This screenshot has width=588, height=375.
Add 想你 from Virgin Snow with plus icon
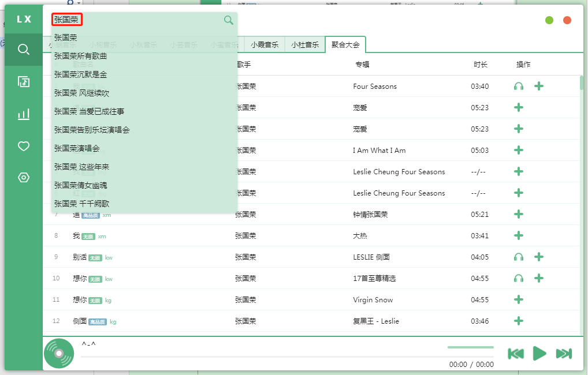tap(518, 299)
